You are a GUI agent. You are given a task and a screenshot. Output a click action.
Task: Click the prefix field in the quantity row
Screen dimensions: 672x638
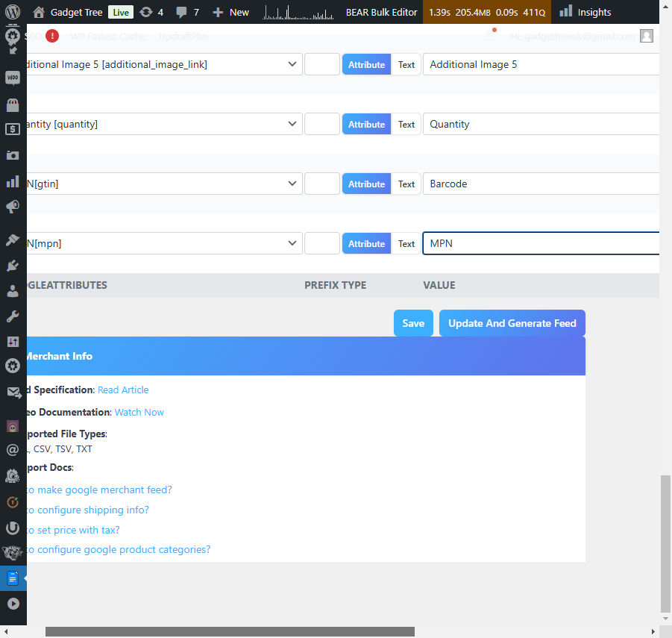click(x=322, y=124)
